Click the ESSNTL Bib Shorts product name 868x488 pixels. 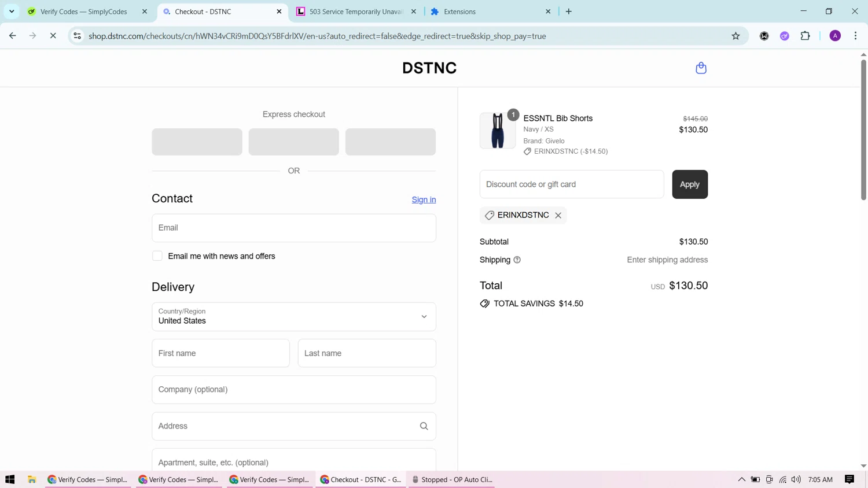[x=558, y=119]
